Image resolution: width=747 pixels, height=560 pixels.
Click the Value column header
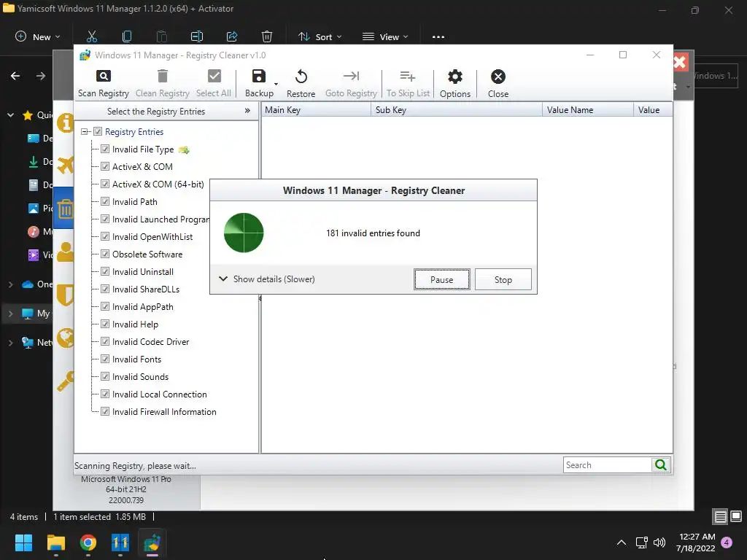(653, 110)
